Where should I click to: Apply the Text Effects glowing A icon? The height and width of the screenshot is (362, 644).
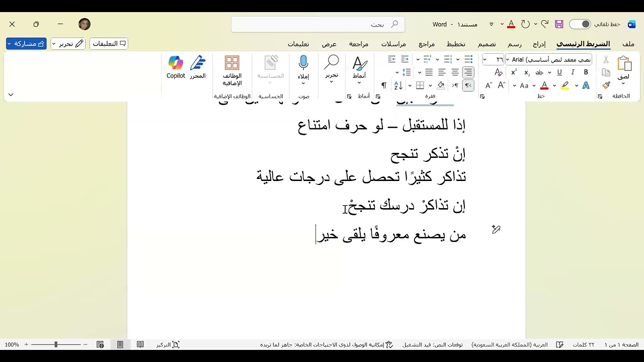[586, 85]
